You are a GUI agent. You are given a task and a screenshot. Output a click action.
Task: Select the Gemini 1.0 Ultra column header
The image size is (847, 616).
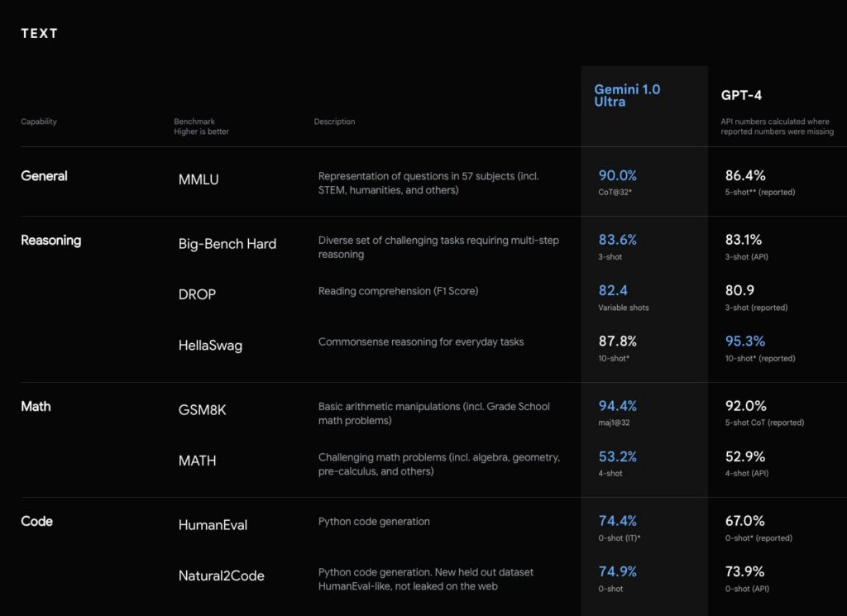click(627, 95)
